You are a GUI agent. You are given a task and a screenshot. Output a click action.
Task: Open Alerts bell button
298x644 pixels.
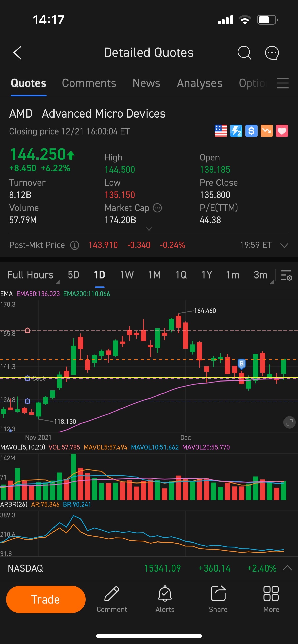coord(165,599)
